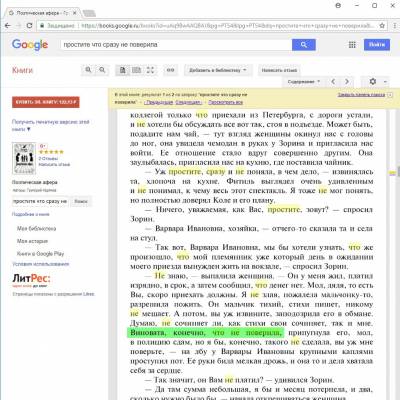Enter full screen reading mode
The width and height of the screenshot is (400, 400).
click(x=150, y=70)
